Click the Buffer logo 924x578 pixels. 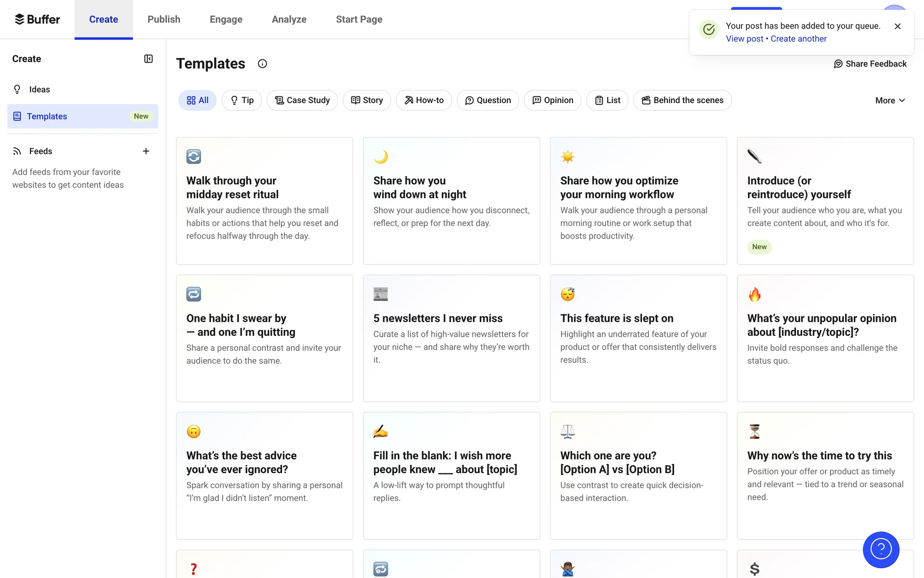click(x=38, y=19)
